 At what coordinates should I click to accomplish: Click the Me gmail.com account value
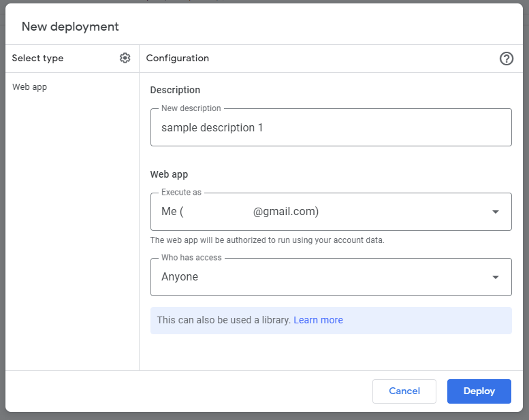tap(240, 212)
